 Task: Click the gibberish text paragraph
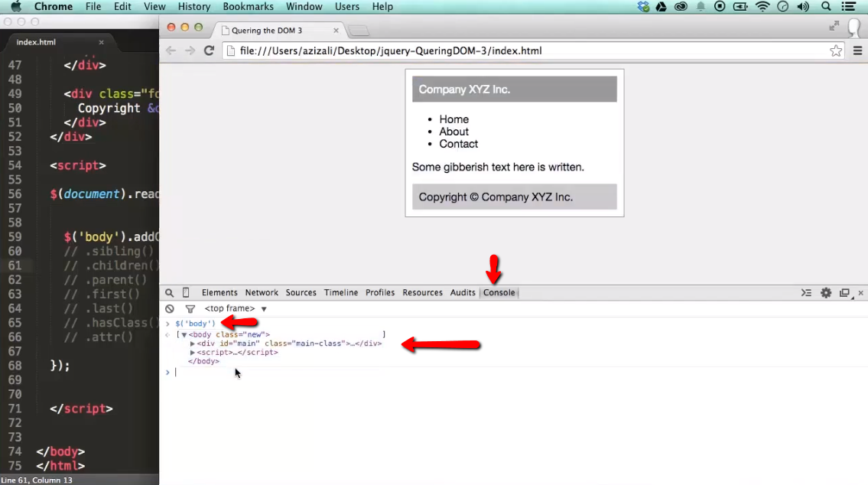(x=498, y=168)
